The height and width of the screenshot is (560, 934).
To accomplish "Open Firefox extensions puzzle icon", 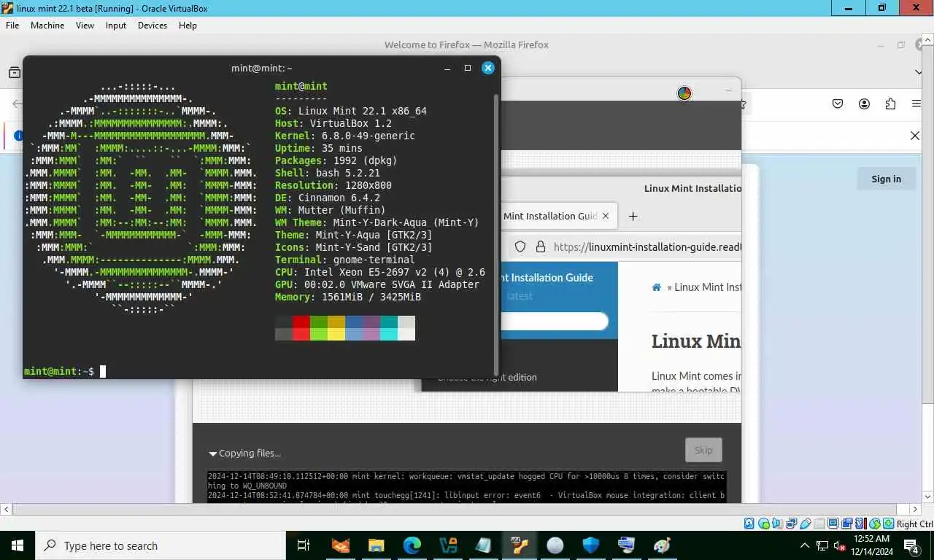I will 890,104.
